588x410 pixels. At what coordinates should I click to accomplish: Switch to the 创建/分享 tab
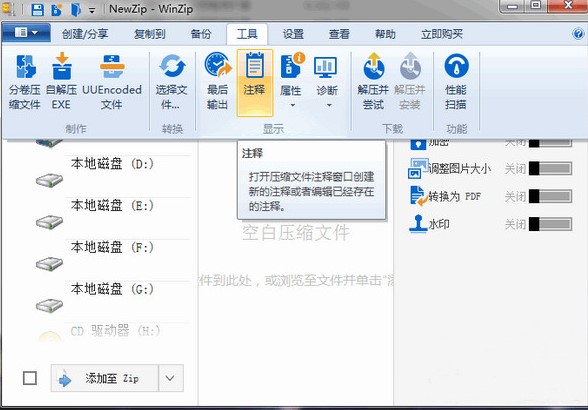(x=85, y=34)
